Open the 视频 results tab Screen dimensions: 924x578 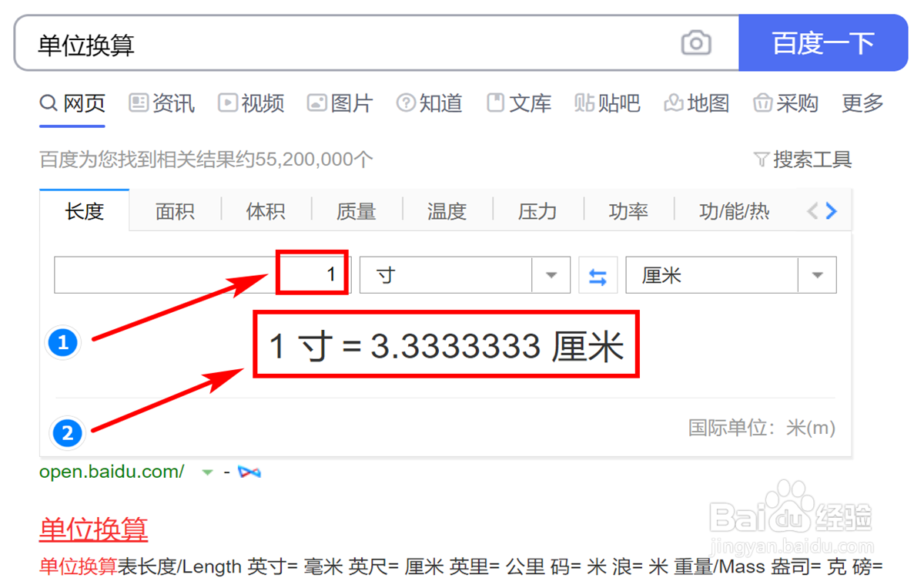[x=251, y=103]
